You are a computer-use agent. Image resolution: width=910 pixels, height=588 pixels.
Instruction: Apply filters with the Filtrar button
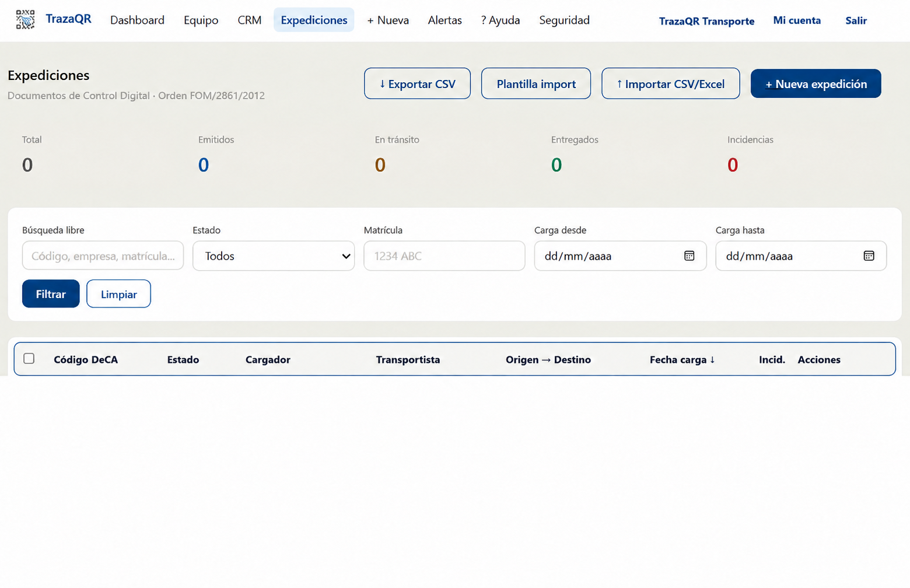[x=51, y=293]
